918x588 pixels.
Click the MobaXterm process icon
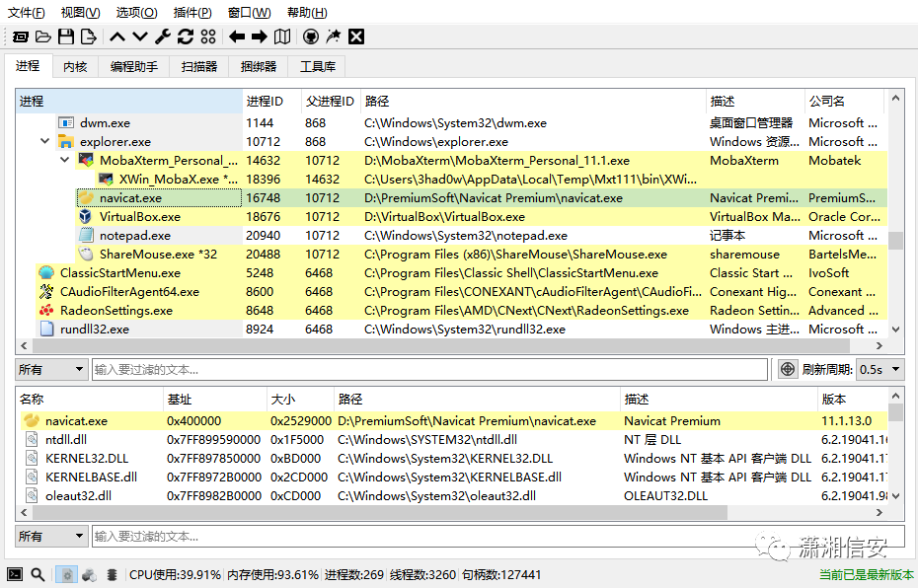point(86,160)
